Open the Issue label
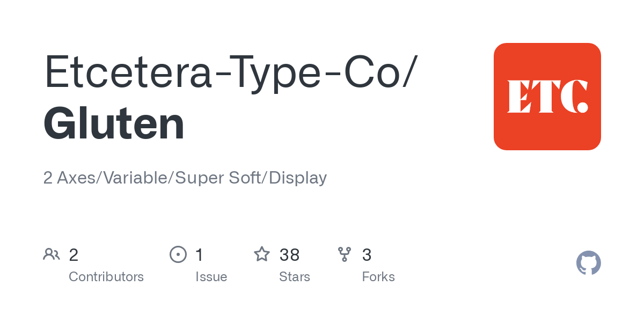644x322 pixels. pos(211,277)
